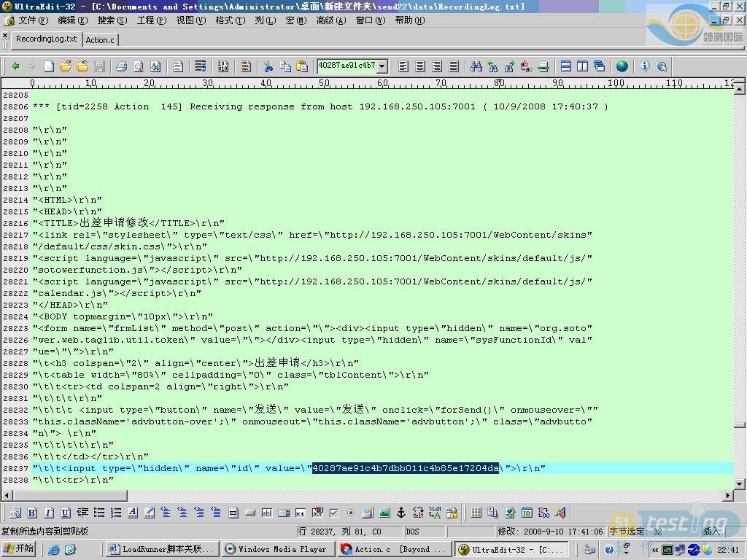Screen dimensions: 747x560
Task: Open the 文件(F) menu
Action: pyautogui.click(x=32, y=20)
